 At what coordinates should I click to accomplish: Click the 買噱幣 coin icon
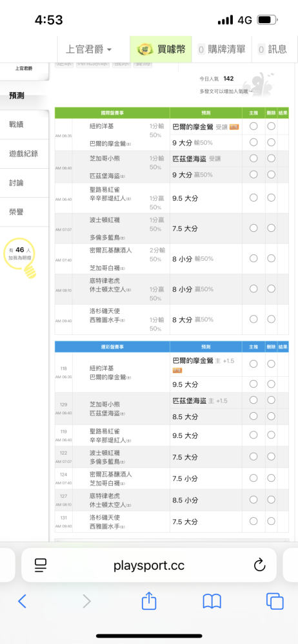pyautogui.click(x=145, y=50)
